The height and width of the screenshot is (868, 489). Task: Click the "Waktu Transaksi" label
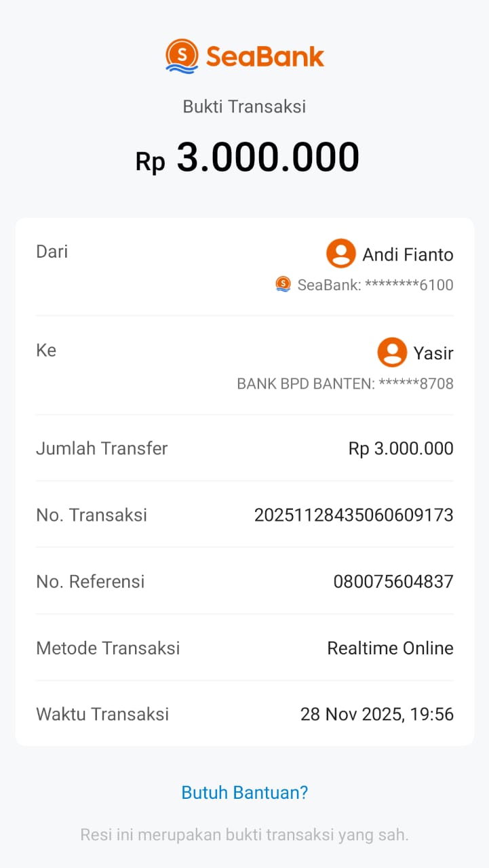pos(102,714)
